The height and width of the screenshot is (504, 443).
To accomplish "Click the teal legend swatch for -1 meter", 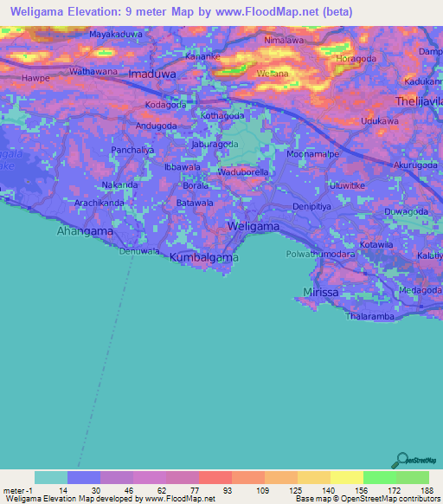I will click(51, 477).
